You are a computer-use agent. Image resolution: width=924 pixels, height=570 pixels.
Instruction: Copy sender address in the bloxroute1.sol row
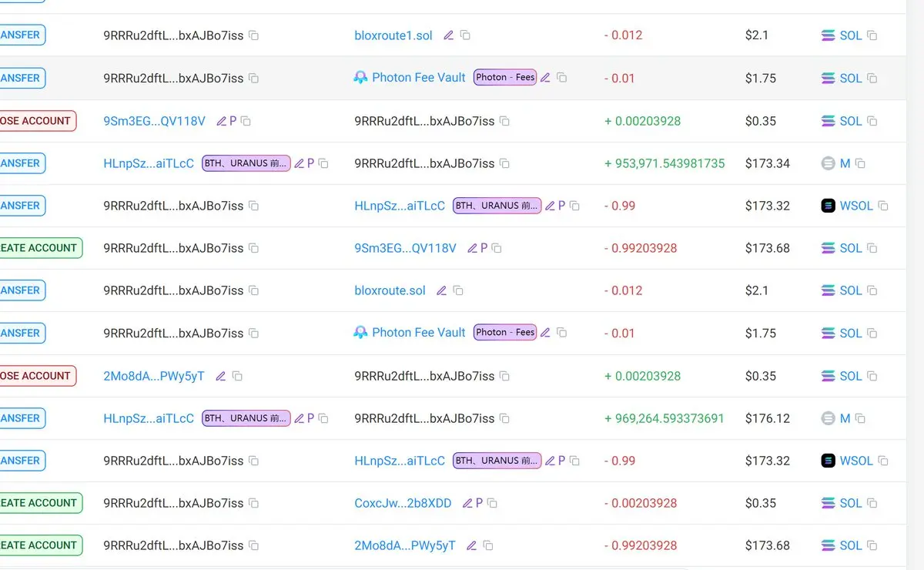tap(253, 35)
